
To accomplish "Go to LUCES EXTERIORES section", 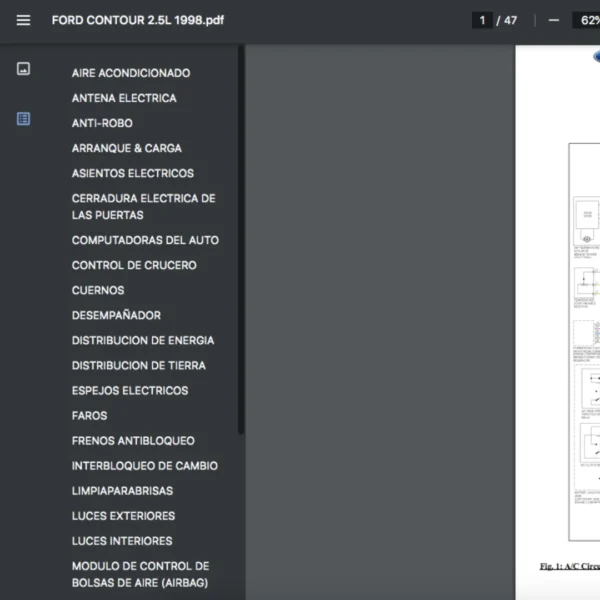I will tap(123, 516).
